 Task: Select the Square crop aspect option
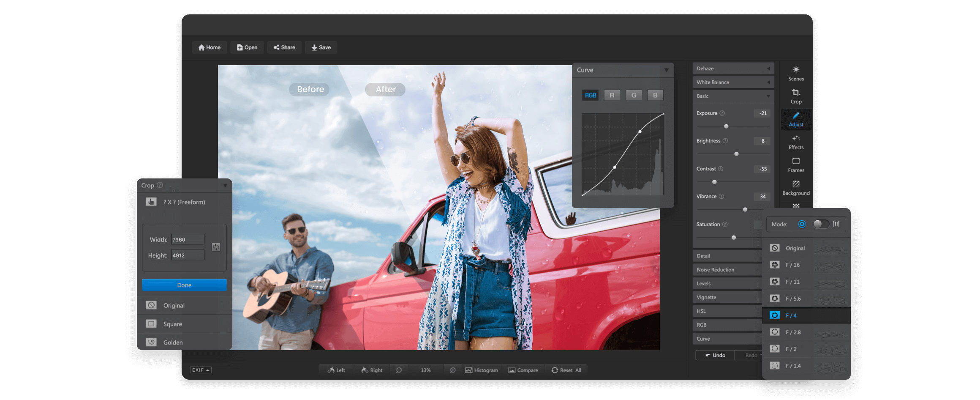173,323
